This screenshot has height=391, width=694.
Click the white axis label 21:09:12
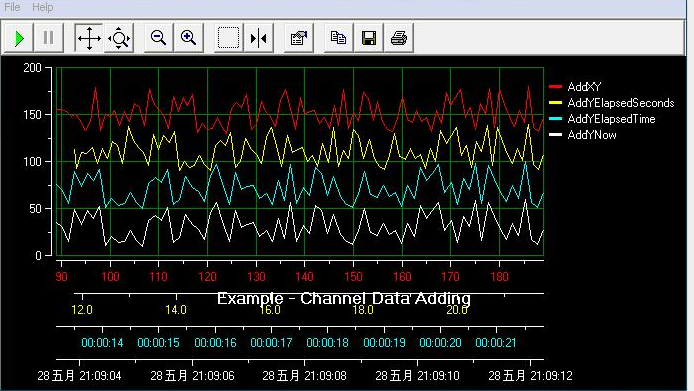tap(551, 376)
